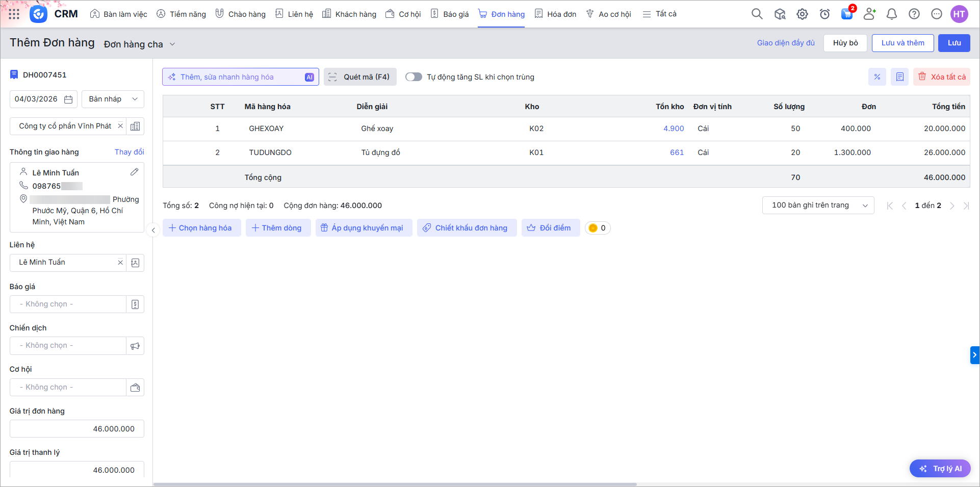Screen dimensions: 980x487
Task: Click the Lưu và thêm button
Action: 902,43
